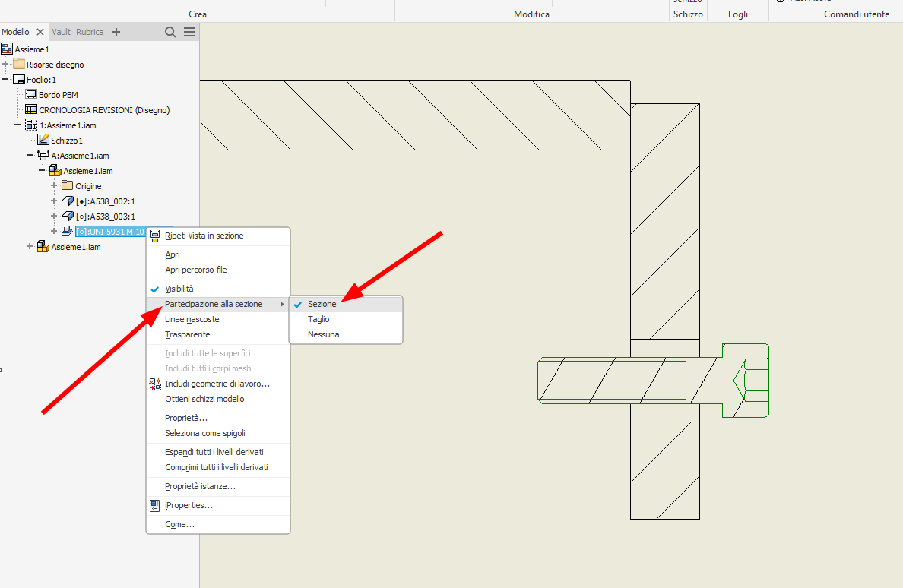The image size is (903, 588).
Task: Click the iProperties icon in context menu
Action: tap(156, 505)
